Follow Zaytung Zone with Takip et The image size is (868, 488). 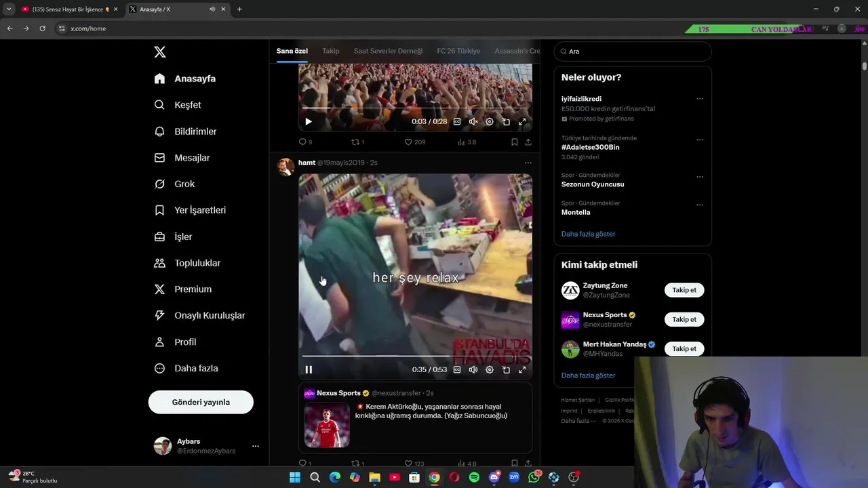click(684, 290)
